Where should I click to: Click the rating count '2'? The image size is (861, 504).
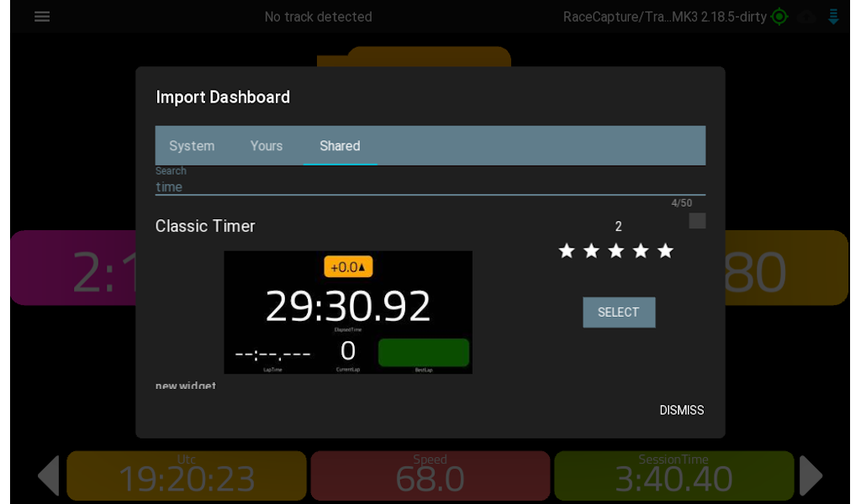[618, 227]
